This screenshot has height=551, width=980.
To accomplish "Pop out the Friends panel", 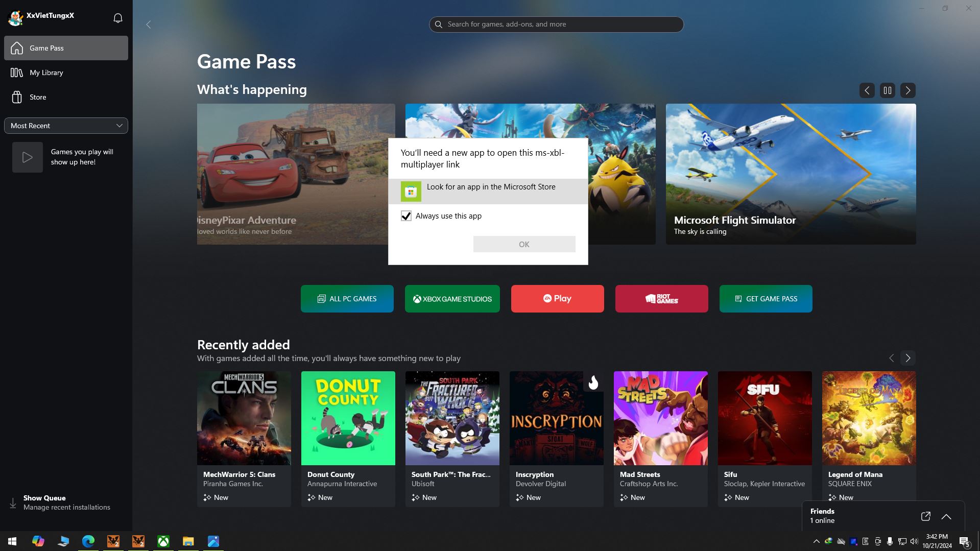I will (925, 516).
